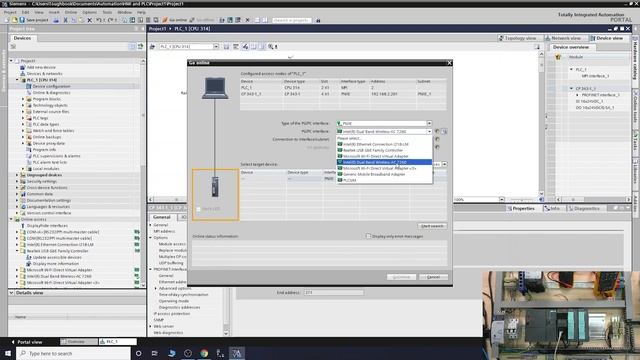Click the Go online toolbar button
This screenshot has width=640, height=360.
[x=175, y=20]
